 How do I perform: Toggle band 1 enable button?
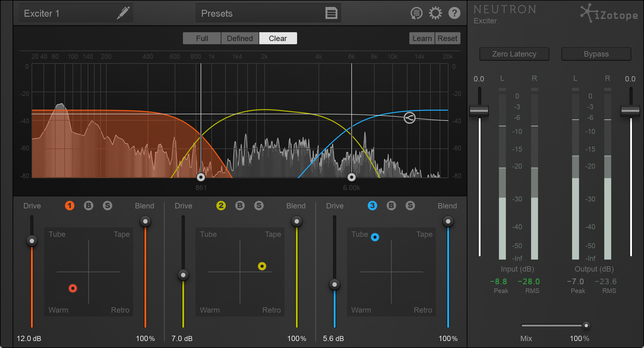pyautogui.click(x=70, y=206)
